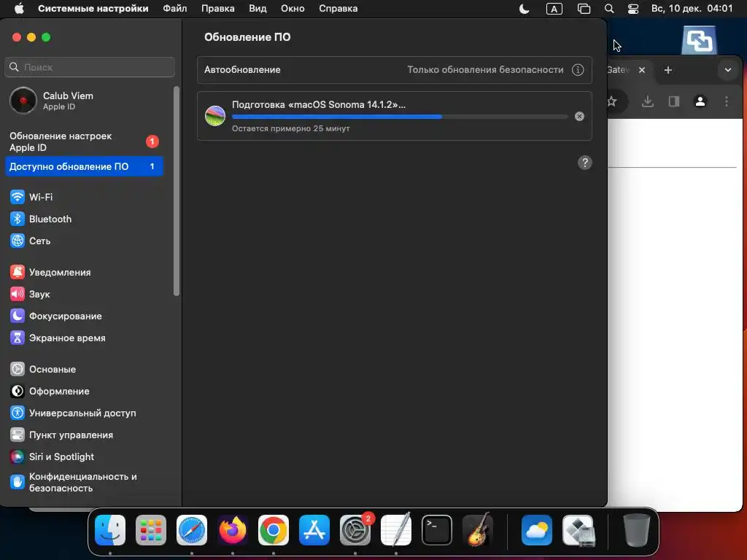Screen dimensions: 747x560
Task: Click the Автообновление info icon
Action: pos(578,69)
